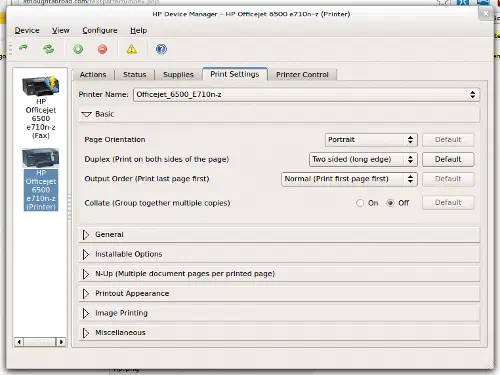The height and width of the screenshot is (375, 500).
Task: Click the toolbar drag handle grip
Action: point(11,49)
